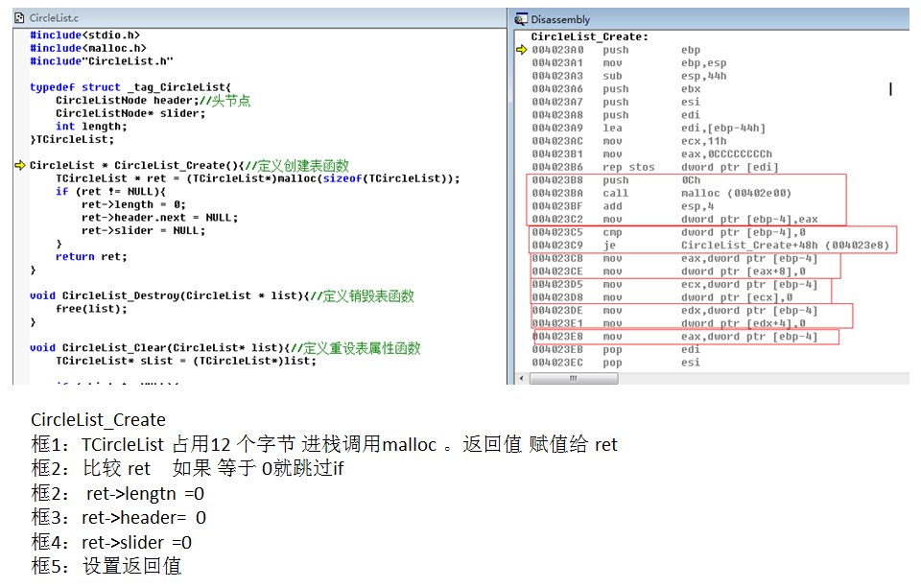This screenshot has width=921, height=588.
Task: Click address 004023C9 je instruction
Action: coord(711,245)
